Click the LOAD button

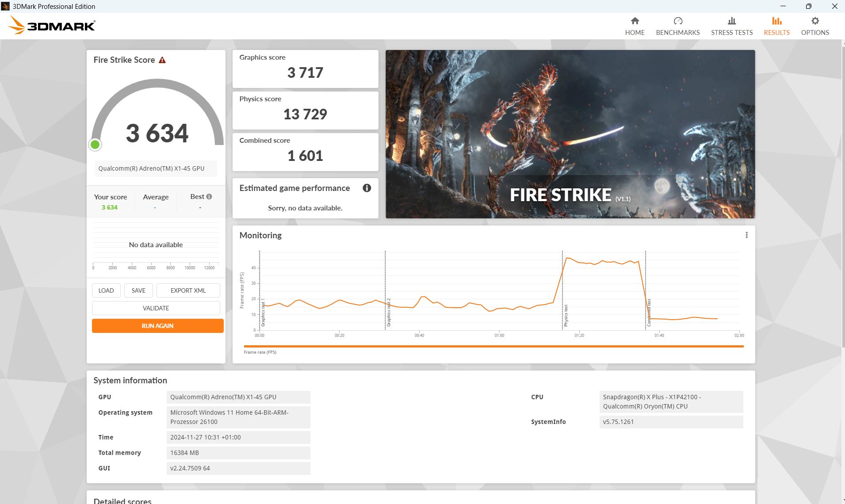click(x=106, y=290)
